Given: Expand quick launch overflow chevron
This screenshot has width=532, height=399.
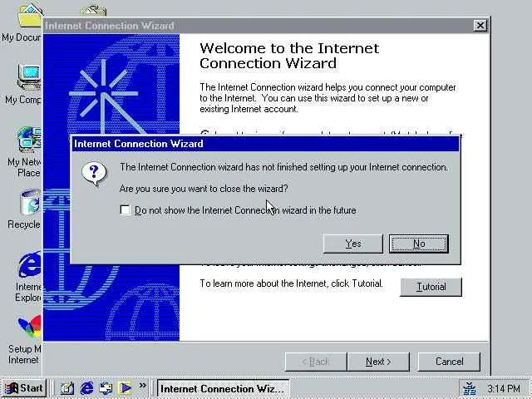Looking at the screenshot, I should click(x=143, y=386).
